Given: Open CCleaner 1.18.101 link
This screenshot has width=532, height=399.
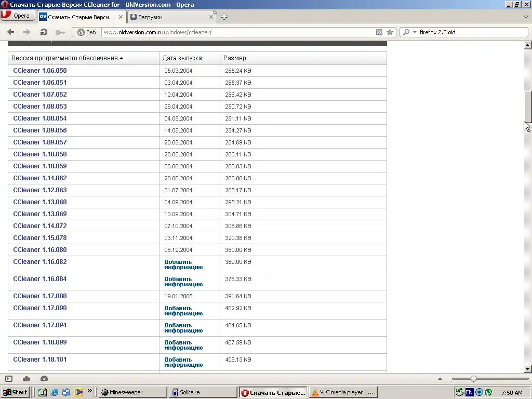Looking at the screenshot, I should (39, 360).
